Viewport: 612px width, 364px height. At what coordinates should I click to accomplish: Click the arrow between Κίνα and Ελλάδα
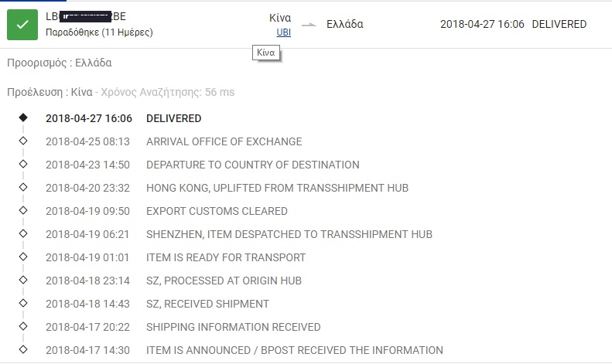pos(309,25)
